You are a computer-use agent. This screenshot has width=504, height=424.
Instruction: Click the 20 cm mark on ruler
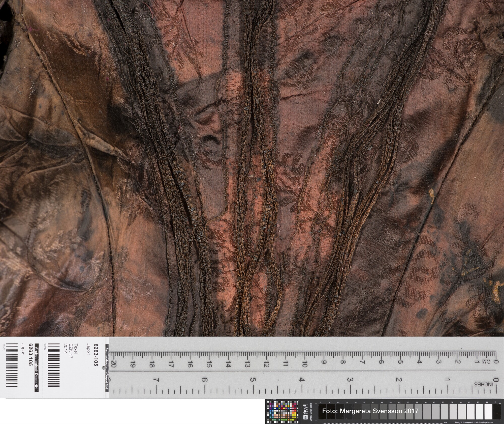(x=113, y=363)
